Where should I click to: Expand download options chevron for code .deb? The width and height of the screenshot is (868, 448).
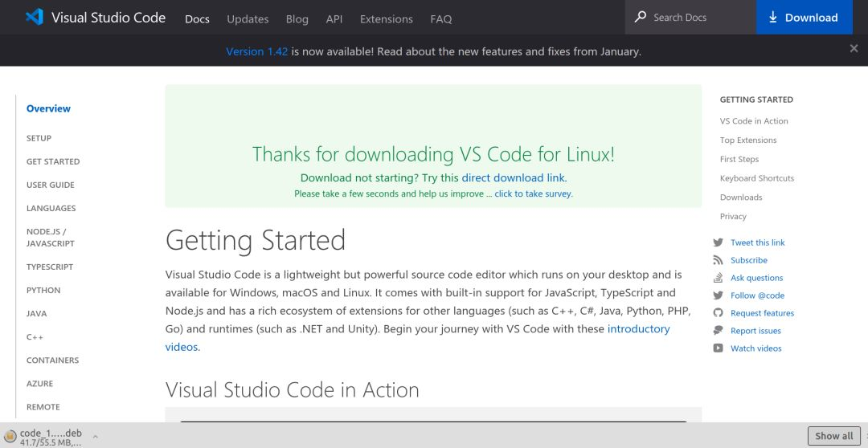coord(95,437)
